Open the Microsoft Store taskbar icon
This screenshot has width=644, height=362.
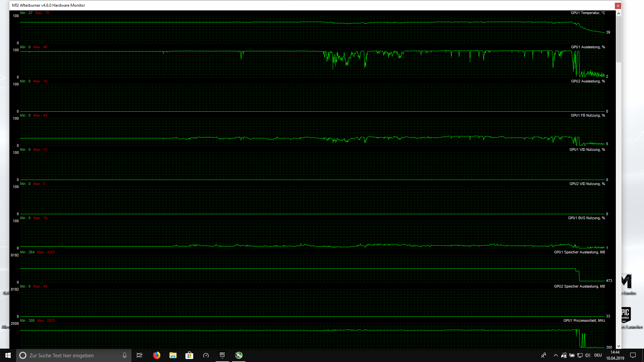[x=190, y=355]
